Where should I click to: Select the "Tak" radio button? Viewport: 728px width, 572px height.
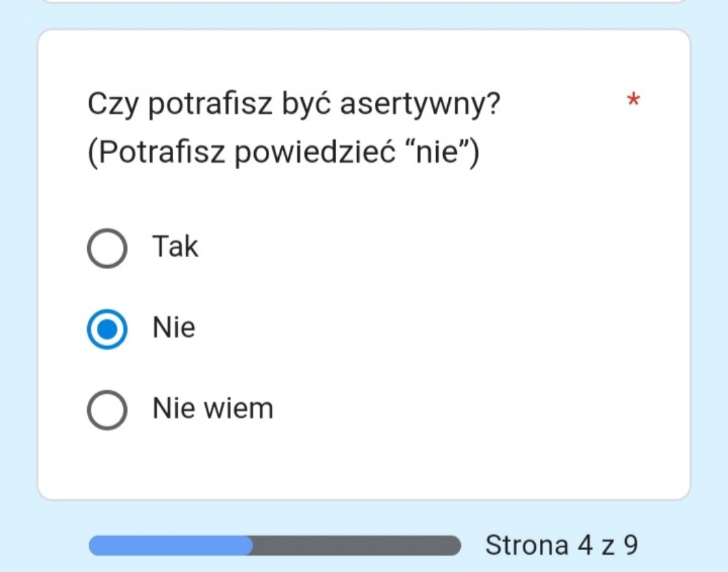point(106,249)
